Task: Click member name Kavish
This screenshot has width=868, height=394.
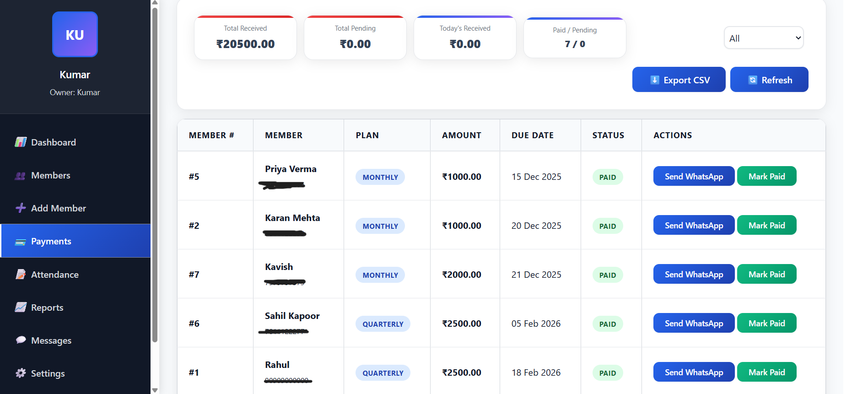Action: coord(279,267)
